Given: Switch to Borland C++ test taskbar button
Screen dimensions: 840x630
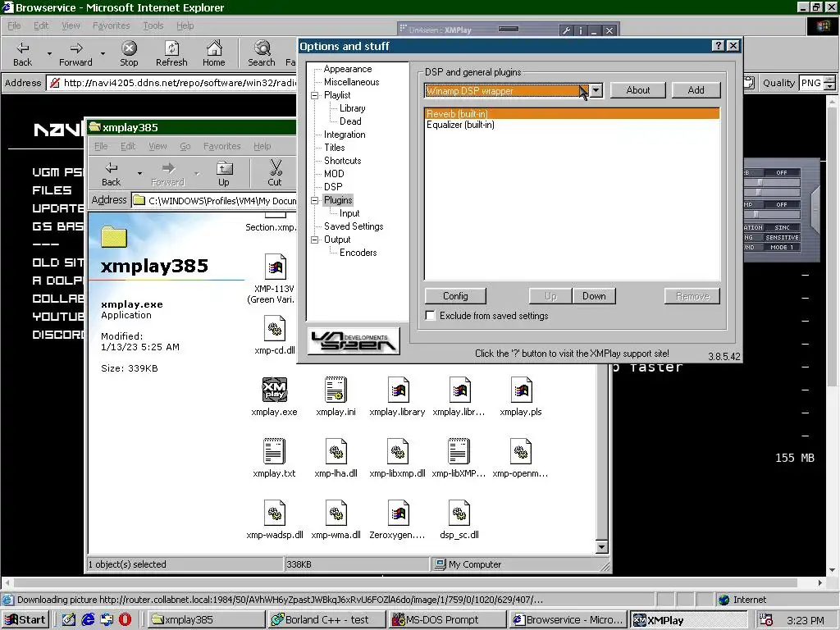Looking at the screenshot, I should (x=326, y=620).
